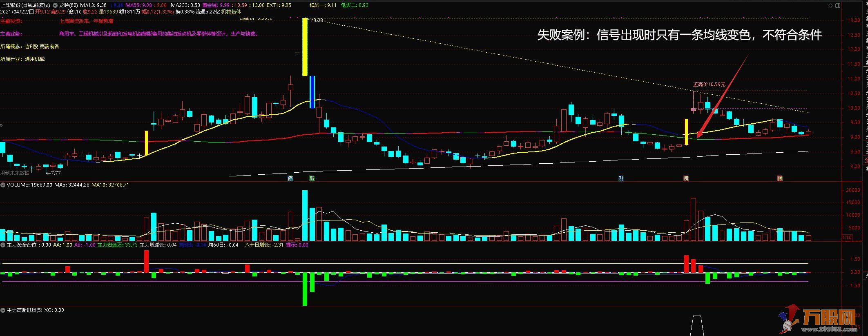Click the 近高价10.59元 price annotation
Image resolution: width=868 pixels, height=336 pixels.
(x=709, y=85)
